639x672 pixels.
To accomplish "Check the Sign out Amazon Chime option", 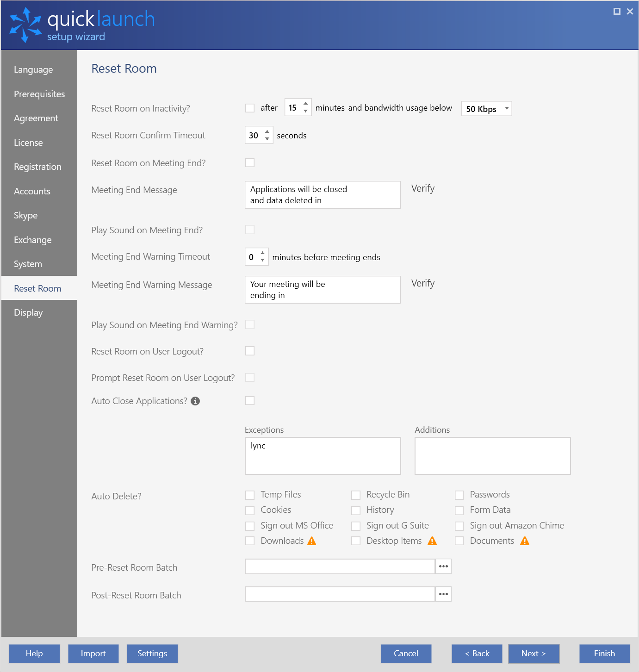I will [x=459, y=526].
